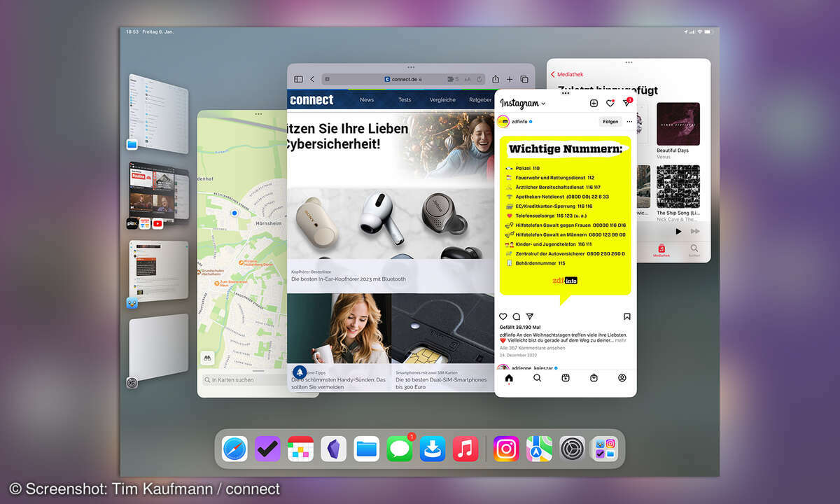Select the Search tab in Music
The width and height of the screenshot is (840, 504).
[x=694, y=251]
